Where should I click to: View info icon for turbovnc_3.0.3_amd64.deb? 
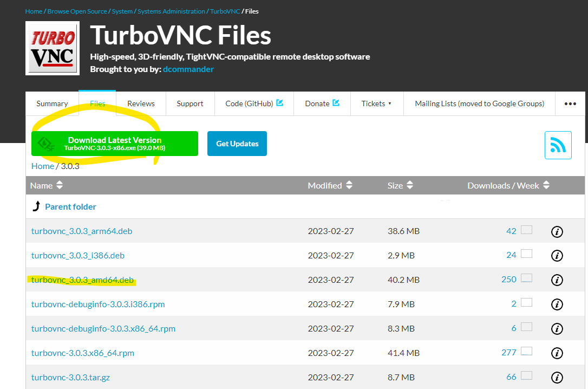click(557, 280)
